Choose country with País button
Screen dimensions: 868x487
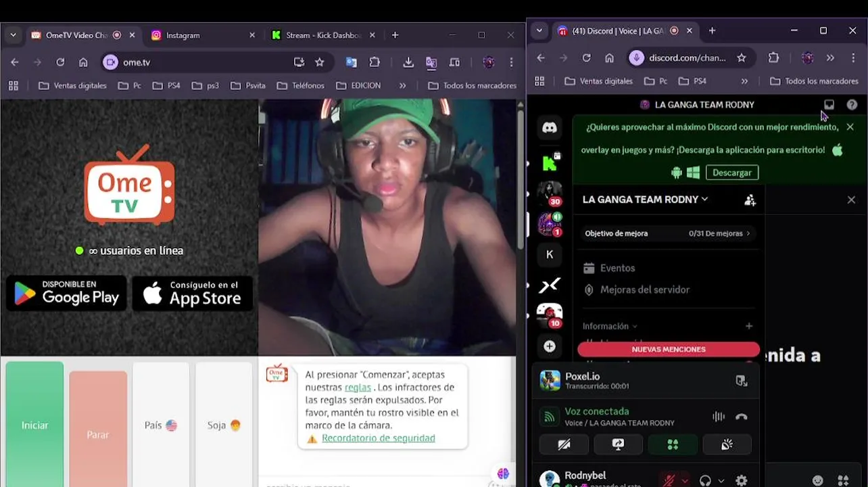(x=161, y=425)
